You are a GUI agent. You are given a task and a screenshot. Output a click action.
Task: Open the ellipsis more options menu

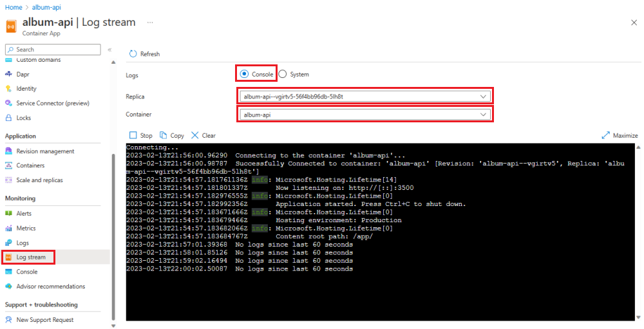pyautogui.click(x=150, y=23)
